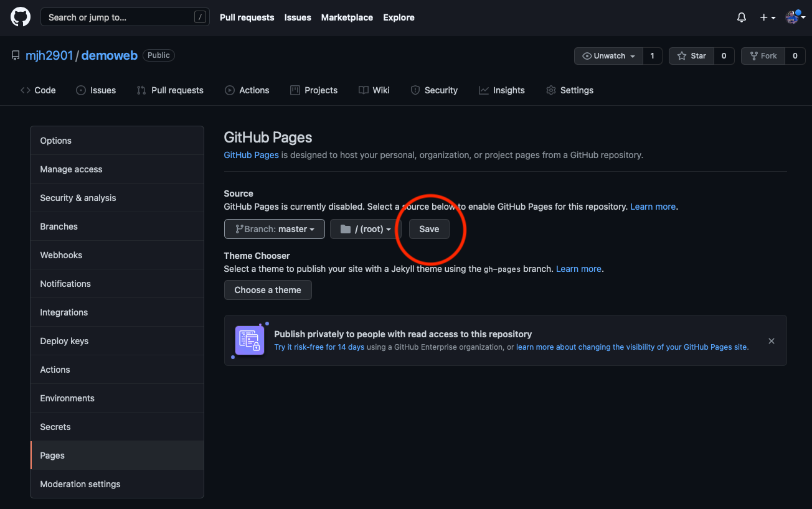The image size is (812, 509).
Task: Click Choose a theme button
Action: pyautogui.click(x=268, y=290)
